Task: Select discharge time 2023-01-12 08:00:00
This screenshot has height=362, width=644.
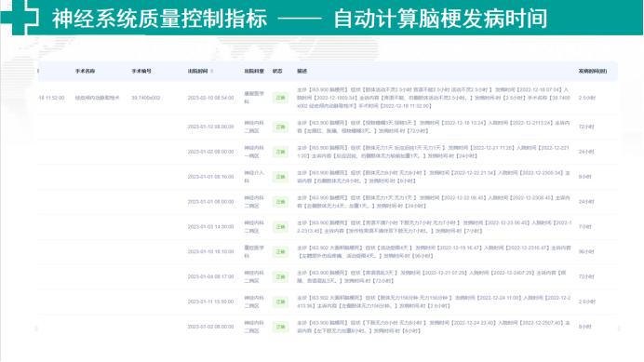Action: 210,127
